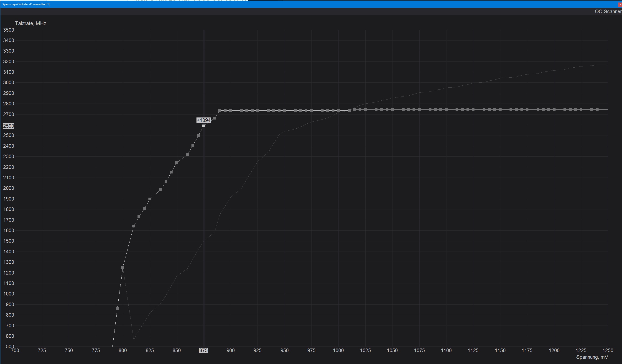Click the curve point at 800 mV, 1250 MHz
622x364 pixels.
click(x=123, y=267)
